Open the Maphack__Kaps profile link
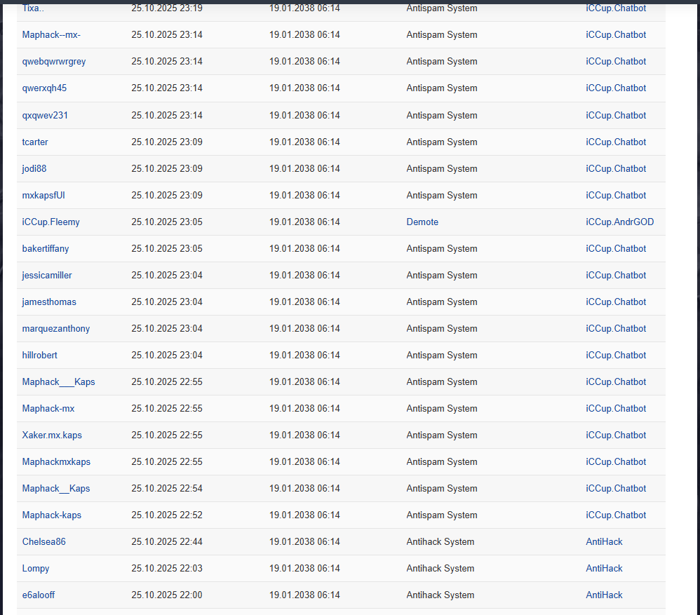 (x=56, y=489)
